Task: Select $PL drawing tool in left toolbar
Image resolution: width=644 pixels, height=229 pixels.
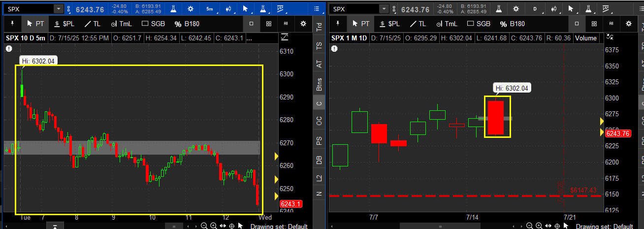Action: (x=64, y=24)
